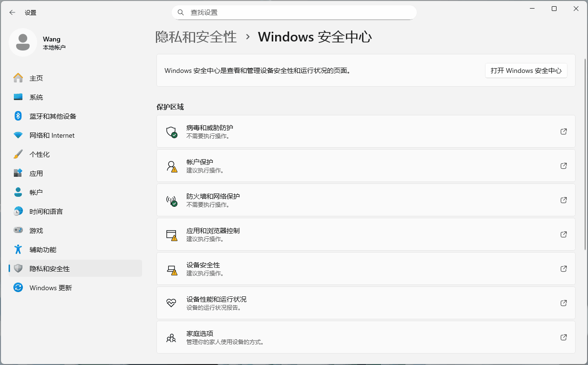Click external-link icon on 设备性能和运行状况 row
This screenshot has width=588, height=365.
pos(564,303)
